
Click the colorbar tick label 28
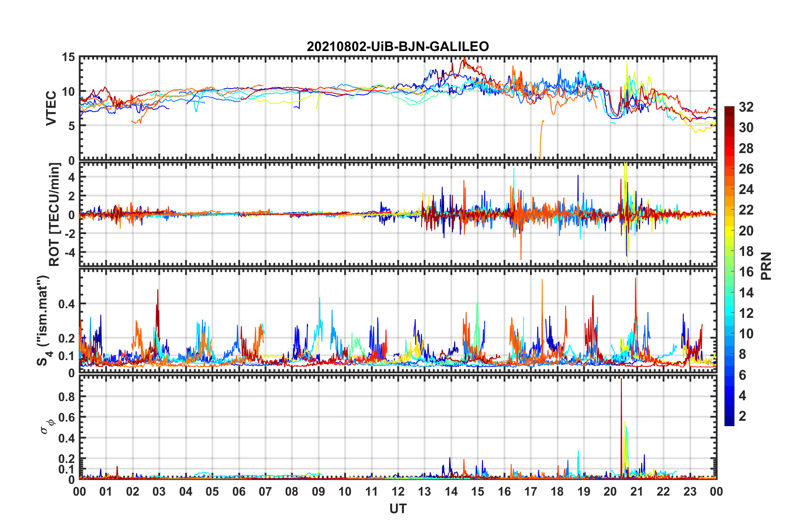(746, 148)
